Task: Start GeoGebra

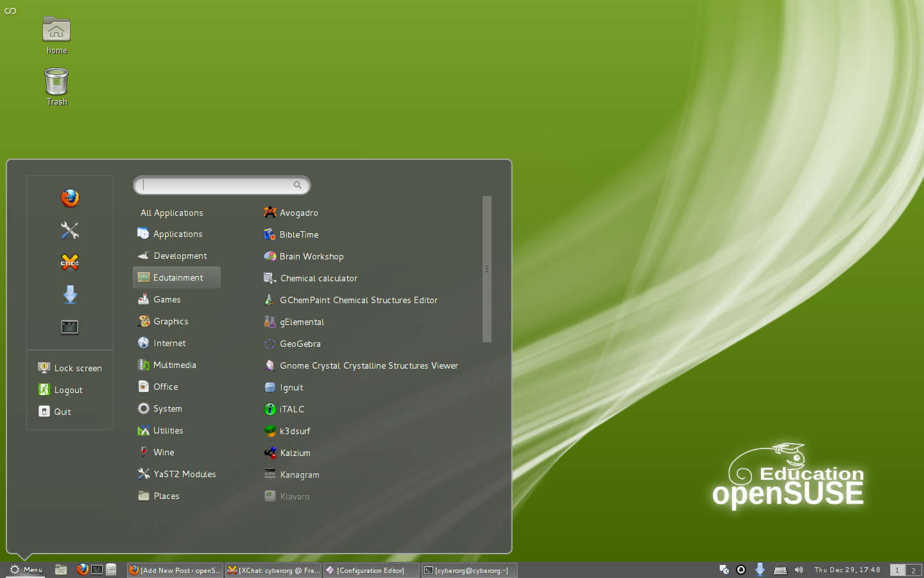Action: pos(292,344)
